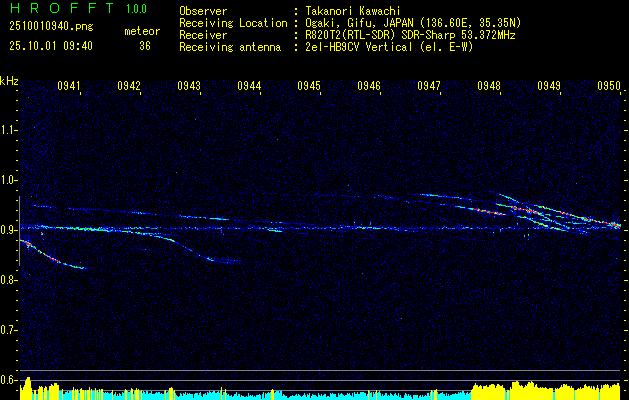The image size is (629, 400).
Task: Click Ogaki, Gifu, JAPAN coordinates text
Action: (413, 23)
